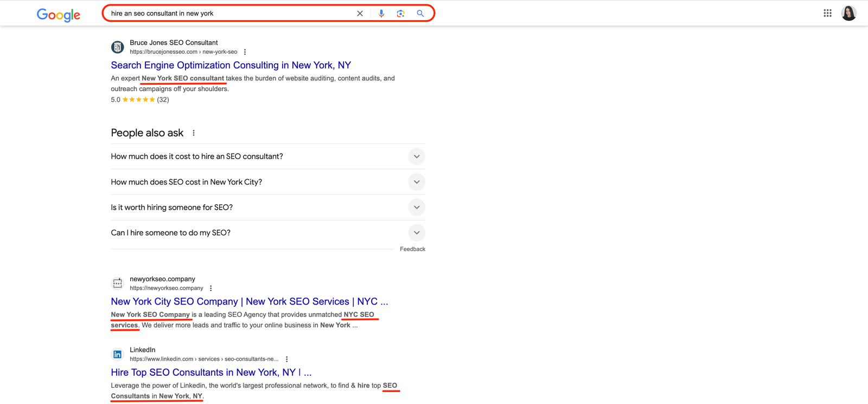Viewport: 868px width, 404px height.
Task: Expand 'Can I hire someone to do my SEO?'
Action: coord(268,233)
